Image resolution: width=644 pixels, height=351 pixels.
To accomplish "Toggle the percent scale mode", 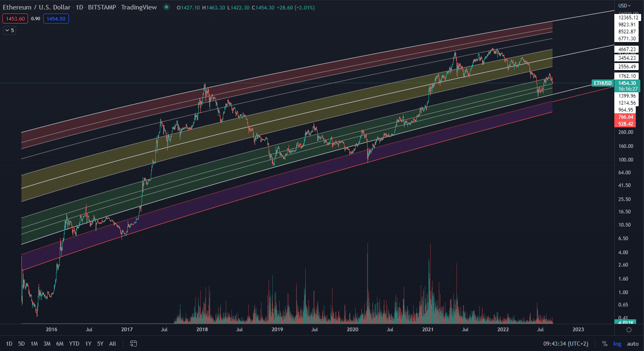I will coord(604,344).
